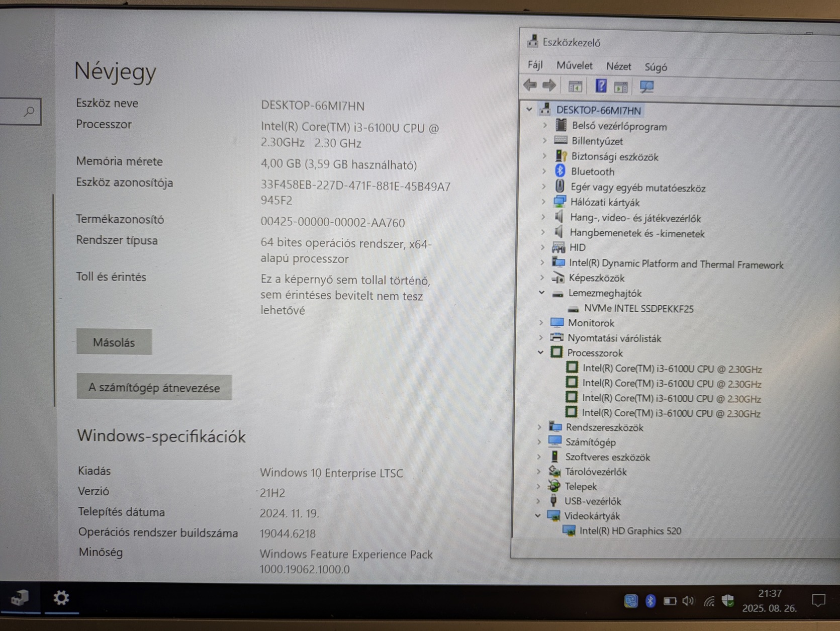
Task: Click the Wi-Fi network icon in the tray
Action: click(709, 601)
